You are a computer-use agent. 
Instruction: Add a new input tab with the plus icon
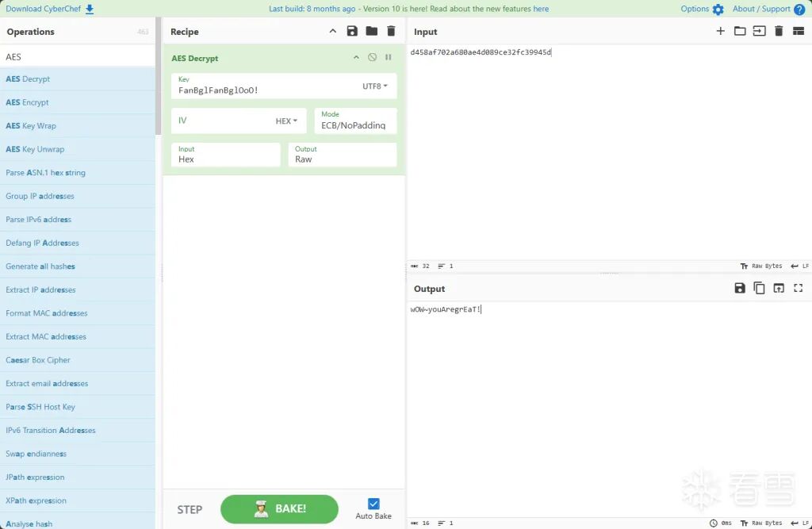pos(720,31)
